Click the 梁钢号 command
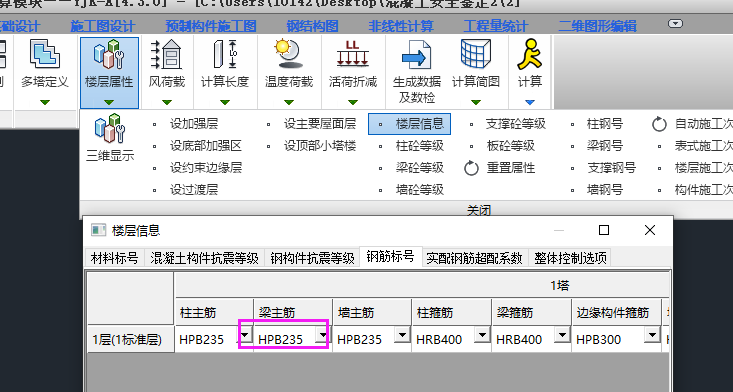This screenshot has width=733, height=392. pyautogui.click(x=605, y=146)
